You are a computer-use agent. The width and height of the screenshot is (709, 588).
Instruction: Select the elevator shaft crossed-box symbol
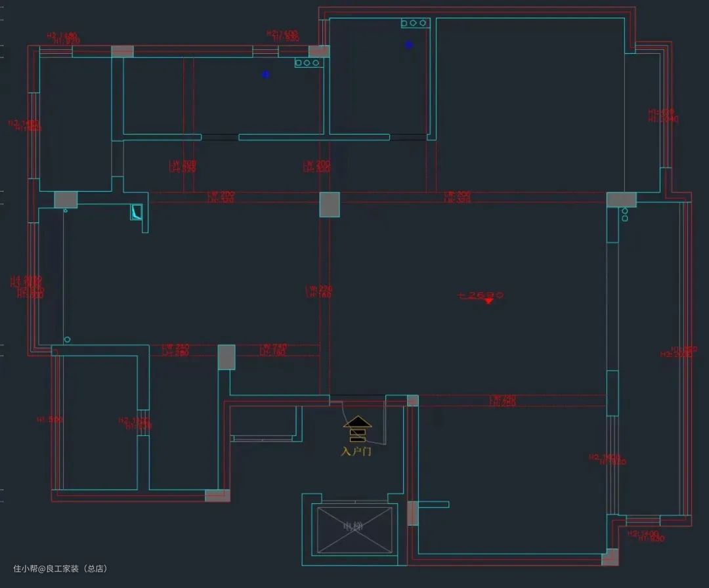coord(354,530)
